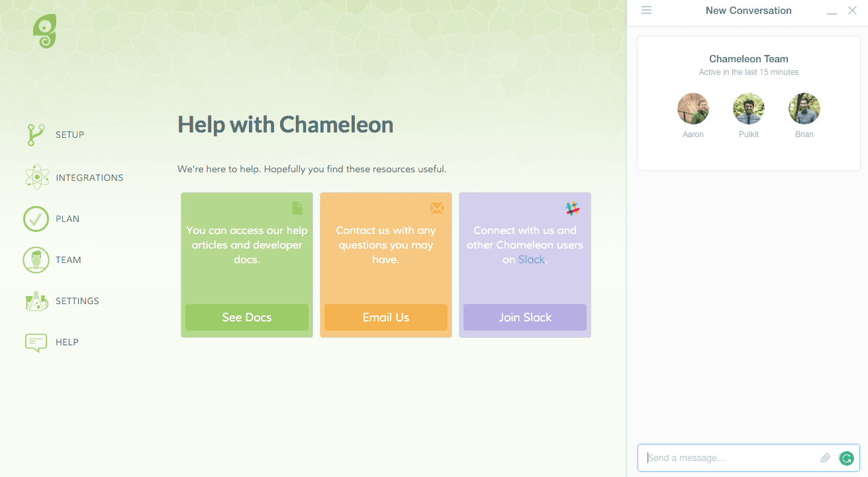The height and width of the screenshot is (477, 868).
Task: Click the Grammarly icon in message box
Action: (846, 458)
